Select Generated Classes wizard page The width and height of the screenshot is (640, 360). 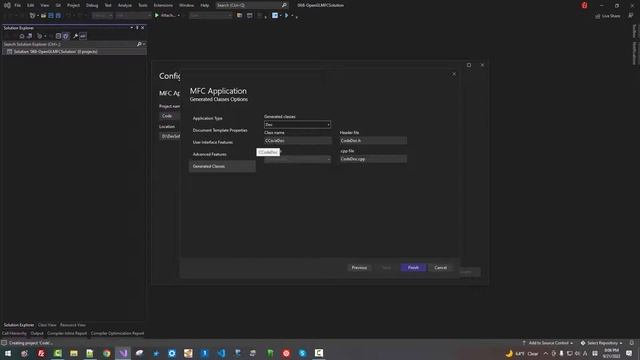(x=222, y=166)
